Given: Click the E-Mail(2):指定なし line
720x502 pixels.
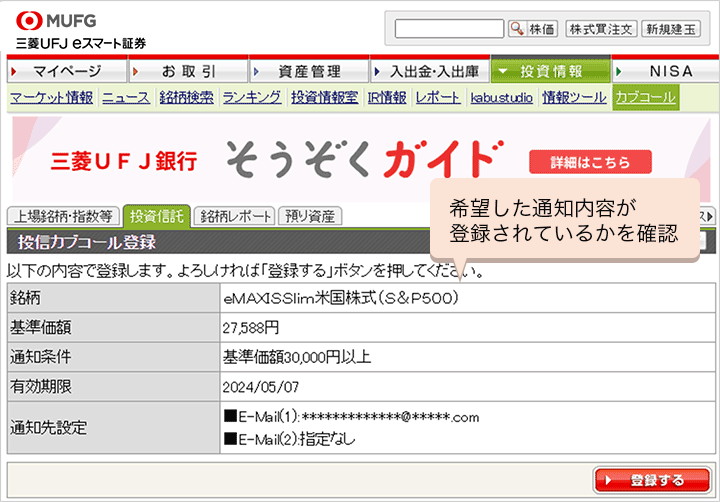Looking at the screenshot, I should point(290,439).
